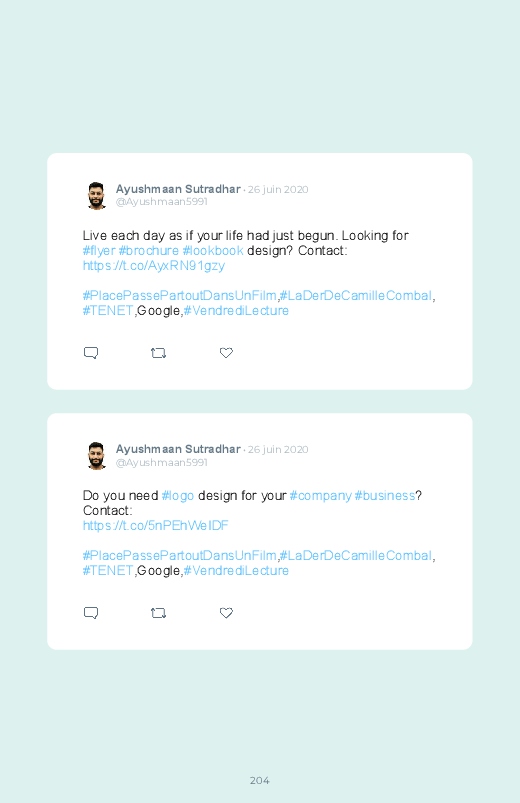520x803 pixels.
Task: Click the reply icon on the logo design tweet
Action: (x=91, y=613)
